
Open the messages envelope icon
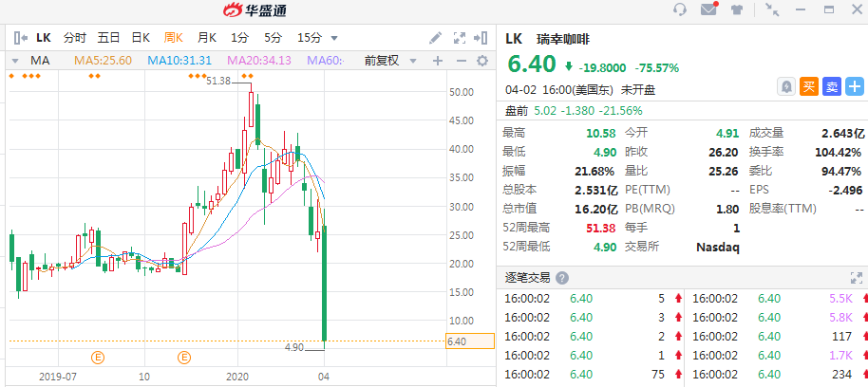709,9
